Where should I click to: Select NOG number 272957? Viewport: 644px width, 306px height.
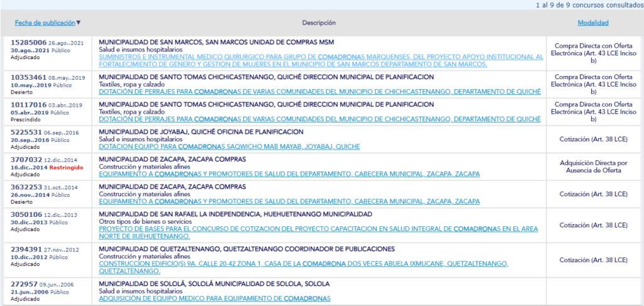23,284
